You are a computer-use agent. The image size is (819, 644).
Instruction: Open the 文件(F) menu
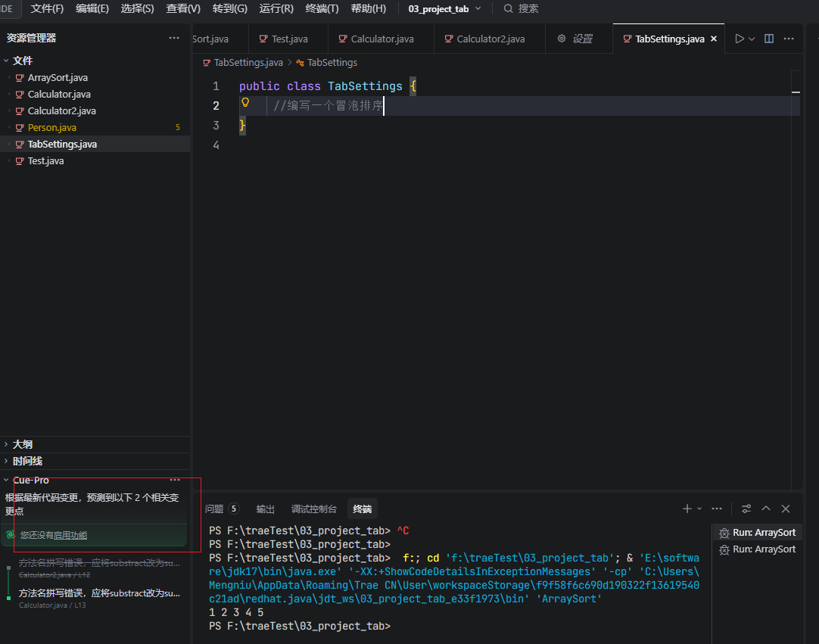point(47,9)
